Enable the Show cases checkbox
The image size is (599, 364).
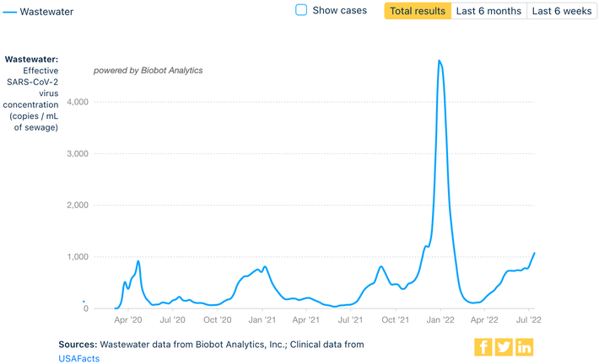point(301,10)
